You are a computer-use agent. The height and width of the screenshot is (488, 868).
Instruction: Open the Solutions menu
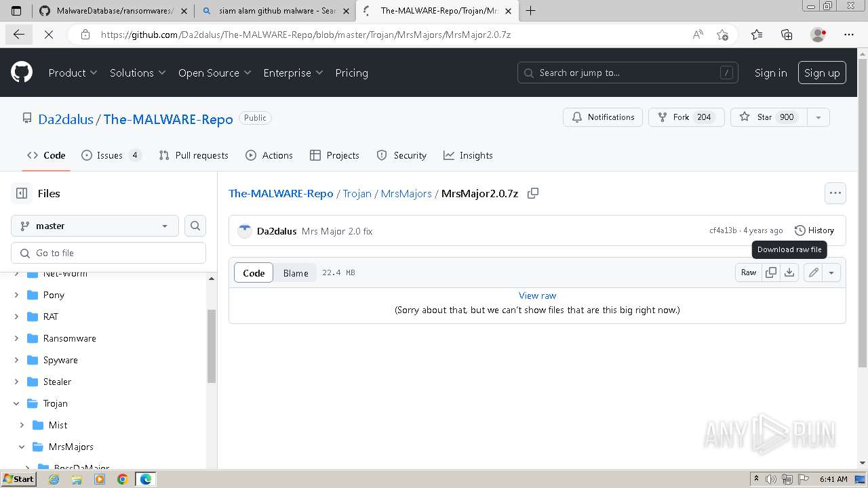coord(138,73)
